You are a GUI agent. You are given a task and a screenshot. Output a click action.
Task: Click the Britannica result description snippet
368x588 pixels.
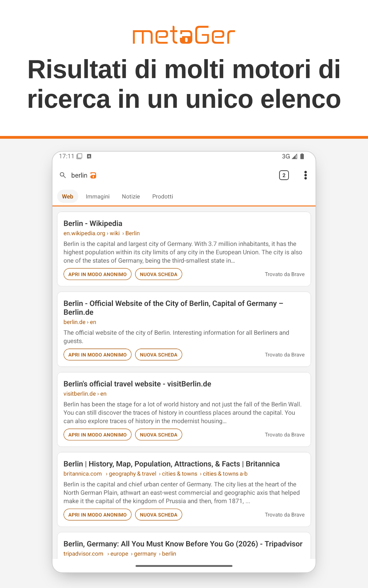click(x=182, y=492)
